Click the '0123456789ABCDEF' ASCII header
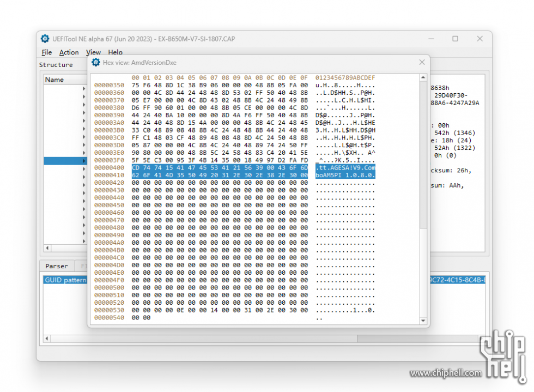The height and width of the screenshot is (392, 534). coord(345,78)
